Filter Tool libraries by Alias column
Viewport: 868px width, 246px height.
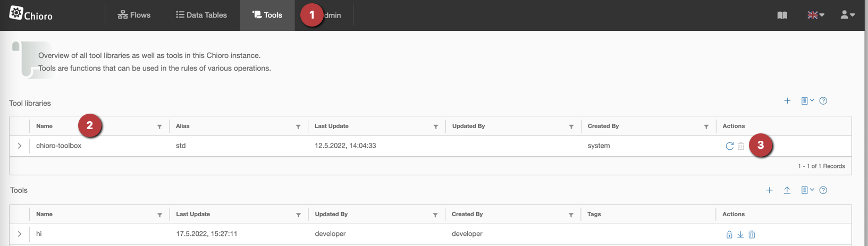(298, 126)
